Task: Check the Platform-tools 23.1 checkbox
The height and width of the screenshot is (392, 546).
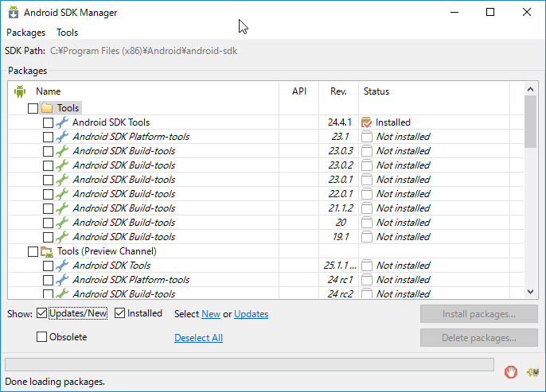Action: point(48,137)
